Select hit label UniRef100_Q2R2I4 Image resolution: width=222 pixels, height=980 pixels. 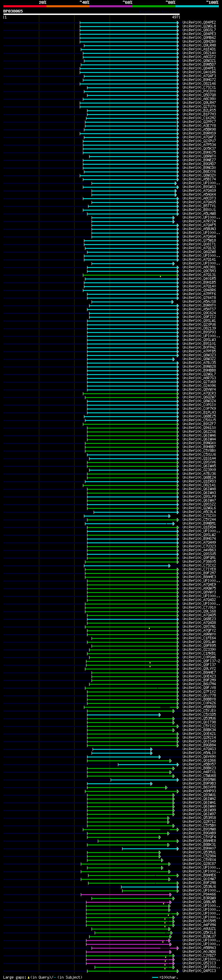click(x=199, y=737)
